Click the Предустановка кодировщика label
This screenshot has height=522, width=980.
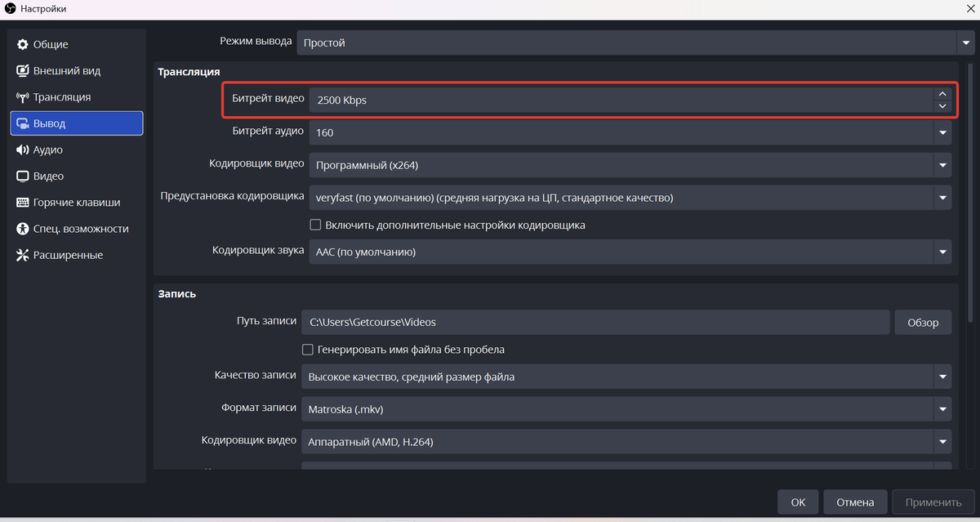point(232,196)
